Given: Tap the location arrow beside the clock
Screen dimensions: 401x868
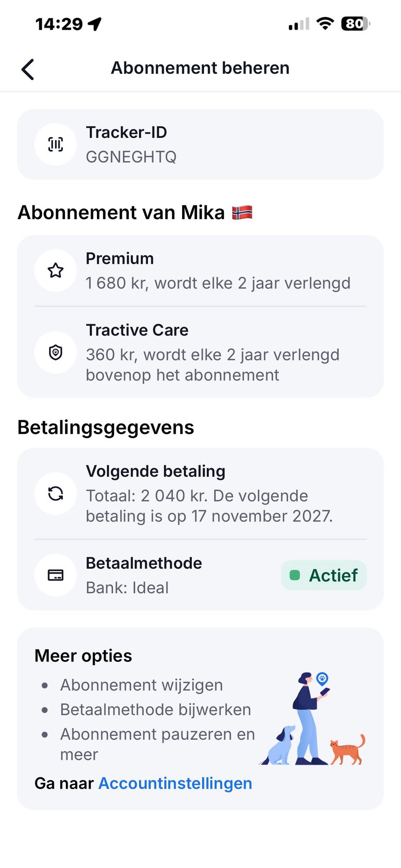Looking at the screenshot, I should (x=95, y=24).
